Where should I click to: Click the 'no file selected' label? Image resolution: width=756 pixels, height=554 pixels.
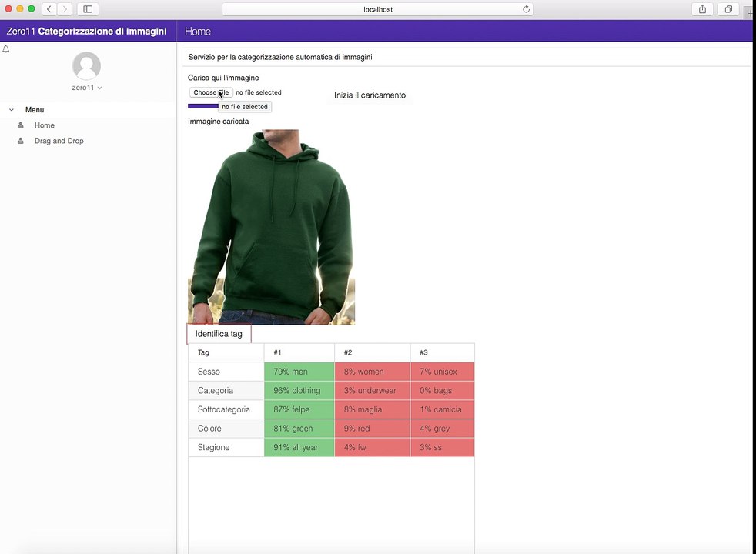[x=259, y=92]
